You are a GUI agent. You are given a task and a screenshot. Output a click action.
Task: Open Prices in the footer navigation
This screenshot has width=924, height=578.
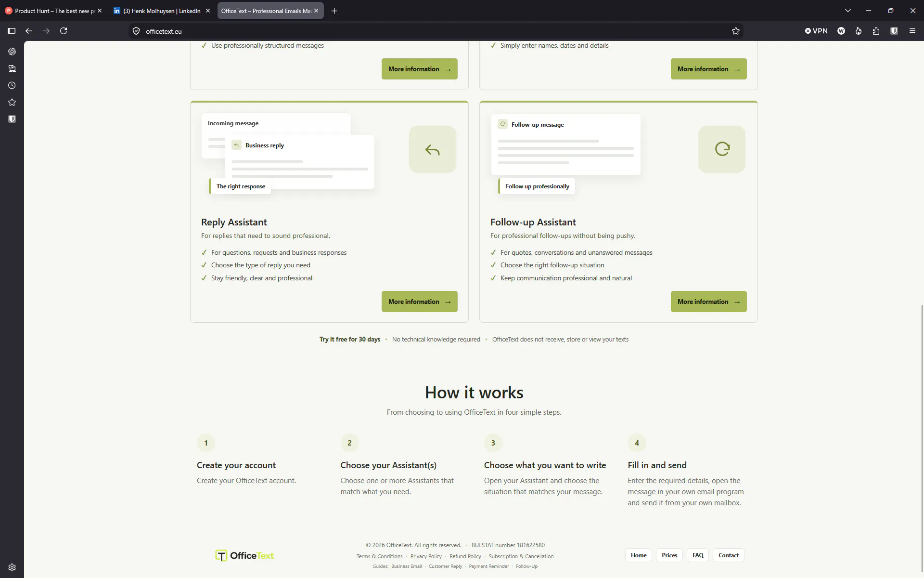[x=669, y=555]
